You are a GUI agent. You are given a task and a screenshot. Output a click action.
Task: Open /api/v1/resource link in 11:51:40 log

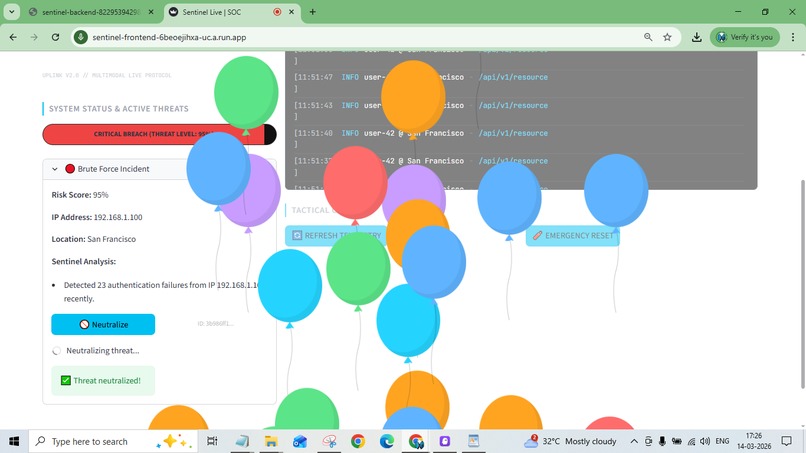[513, 133]
